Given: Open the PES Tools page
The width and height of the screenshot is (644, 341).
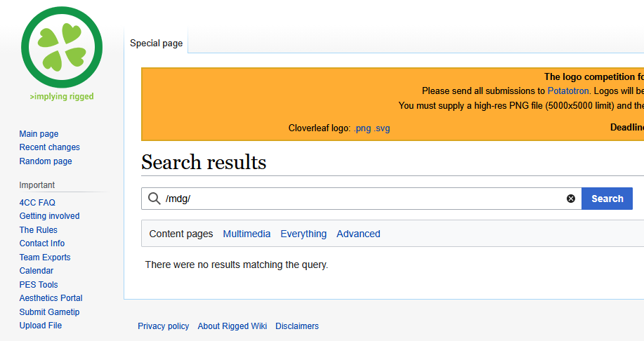Looking at the screenshot, I should point(39,284).
